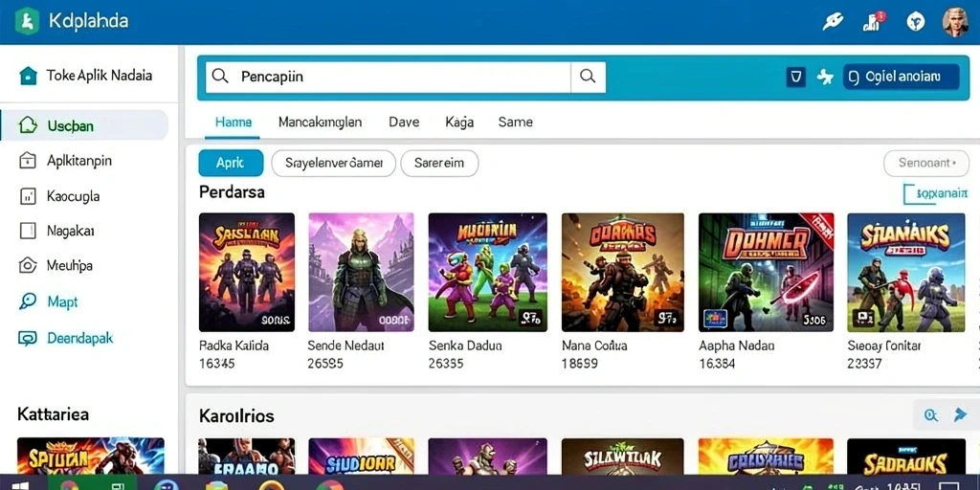Open Mapt in the sidebar
The image size is (980, 490).
(62, 301)
